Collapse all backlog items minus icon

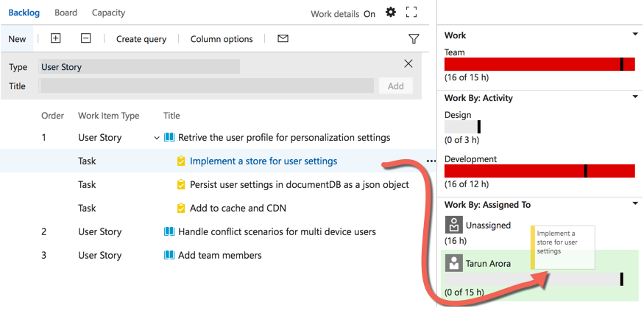tap(85, 38)
